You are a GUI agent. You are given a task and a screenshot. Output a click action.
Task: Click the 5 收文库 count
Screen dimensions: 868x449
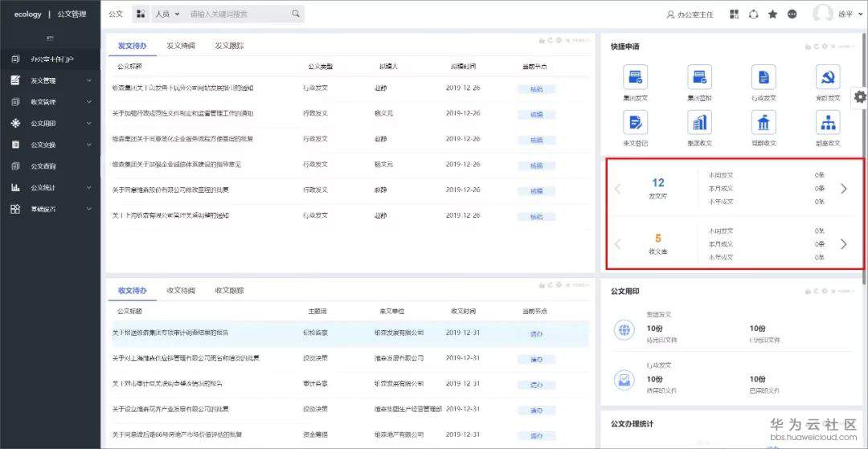point(657,239)
